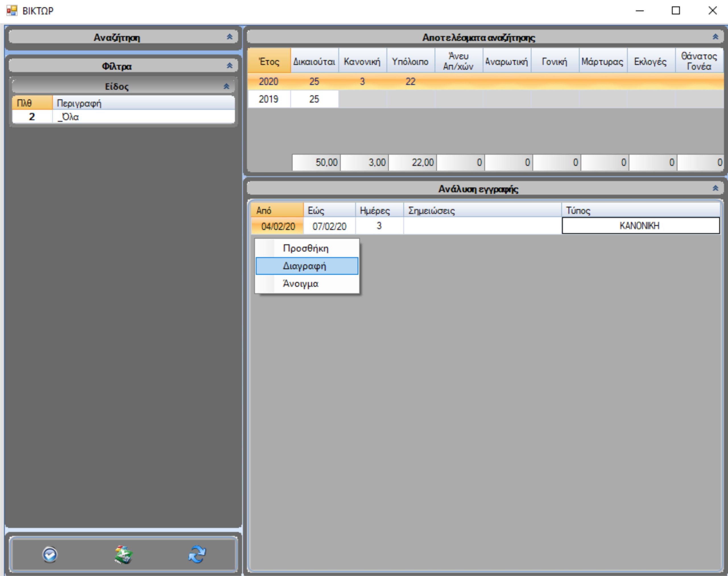Click the ΚΑΝΟΝΙΚΗ type cell

click(640, 226)
